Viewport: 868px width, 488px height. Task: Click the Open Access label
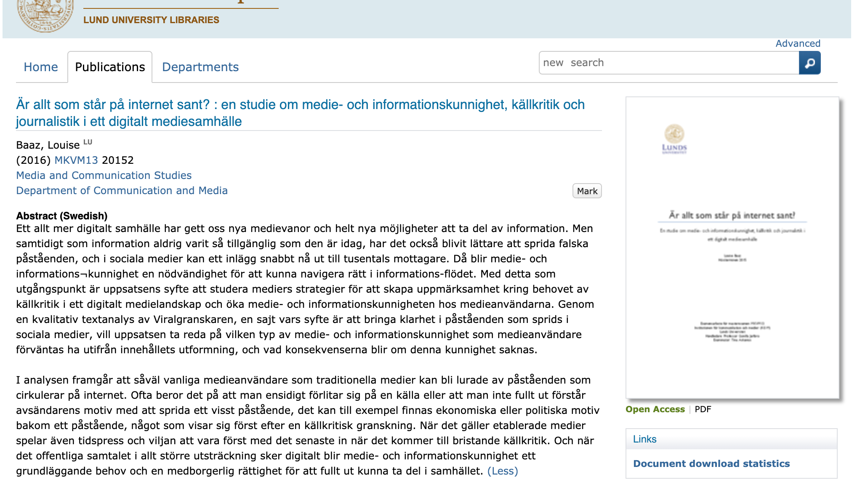pos(655,409)
